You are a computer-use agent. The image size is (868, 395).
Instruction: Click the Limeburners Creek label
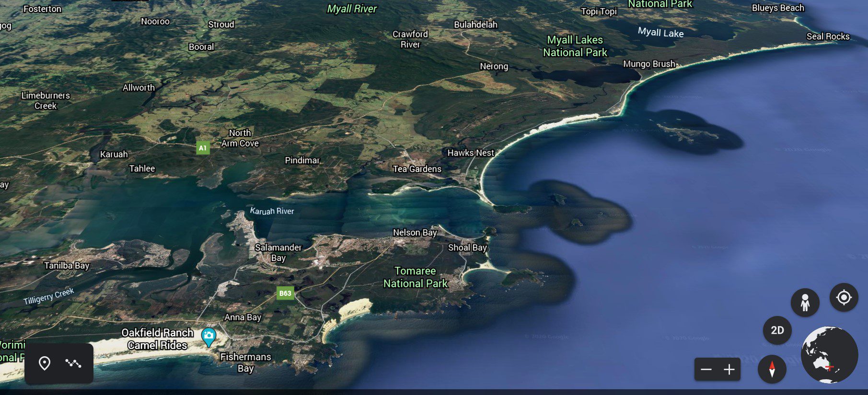pyautogui.click(x=46, y=101)
